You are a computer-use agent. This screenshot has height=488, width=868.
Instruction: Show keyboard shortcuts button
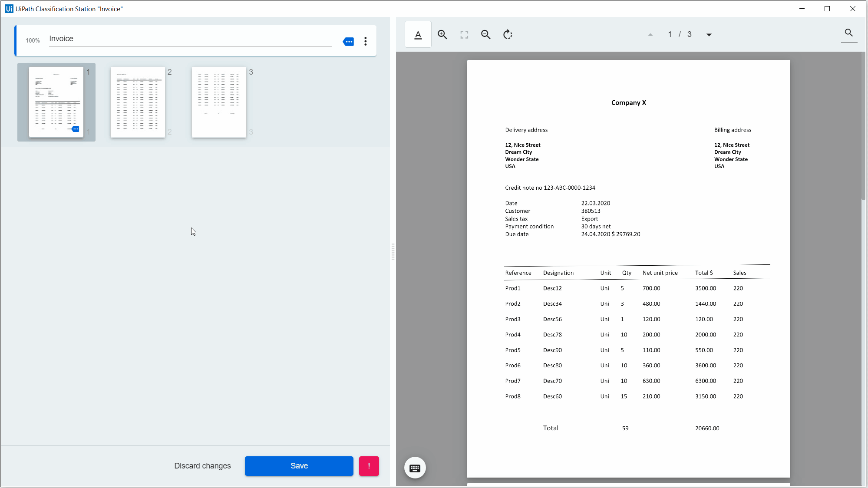[415, 468]
